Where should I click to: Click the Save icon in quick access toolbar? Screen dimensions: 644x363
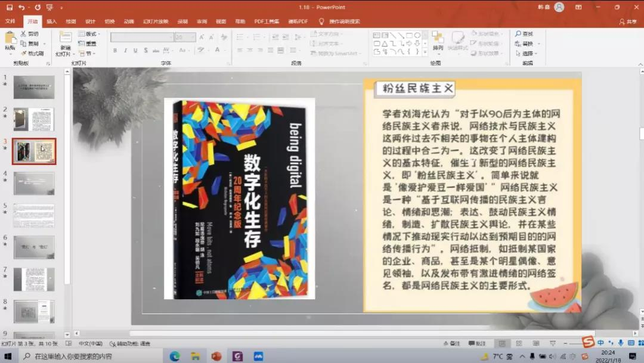pyautogui.click(x=10, y=7)
